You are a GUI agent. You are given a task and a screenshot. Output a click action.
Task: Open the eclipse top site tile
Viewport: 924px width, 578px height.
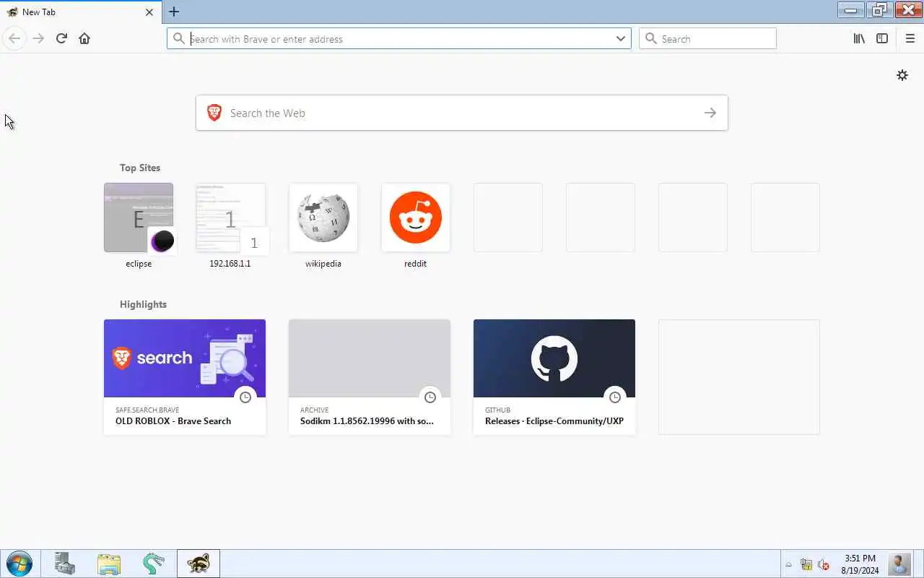pos(139,217)
